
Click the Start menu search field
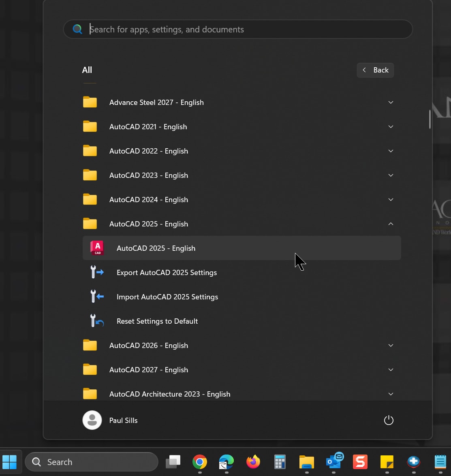pyautogui.click(x=238, y=29)
